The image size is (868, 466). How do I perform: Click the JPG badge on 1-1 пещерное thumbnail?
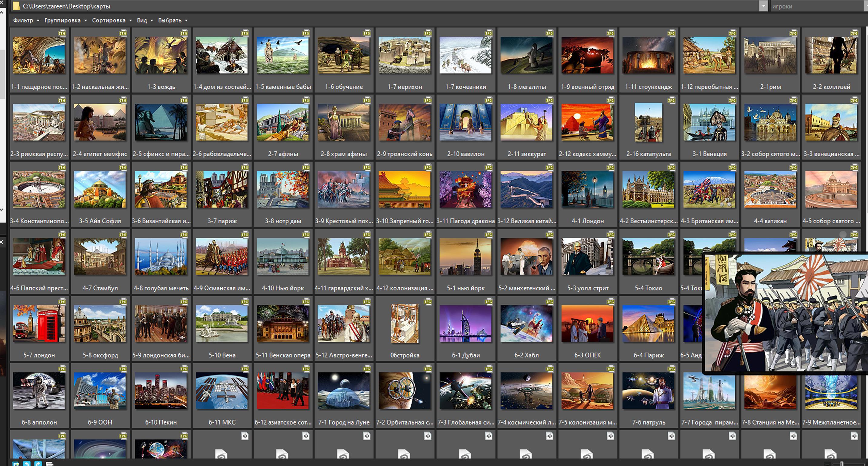point(62,33)
